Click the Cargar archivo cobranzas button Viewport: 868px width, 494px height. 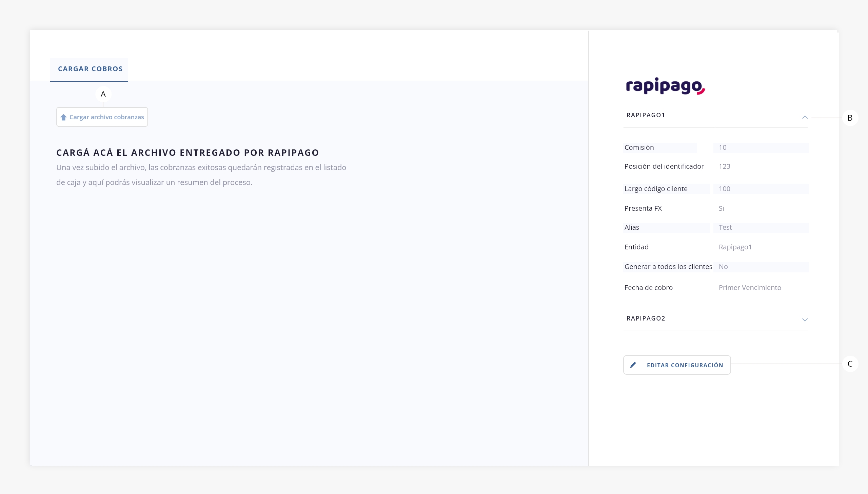(102, 117)
